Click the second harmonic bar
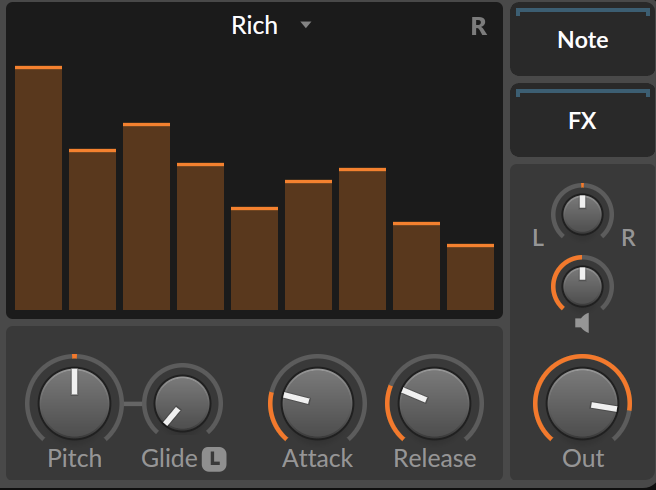 coord(92,229)
